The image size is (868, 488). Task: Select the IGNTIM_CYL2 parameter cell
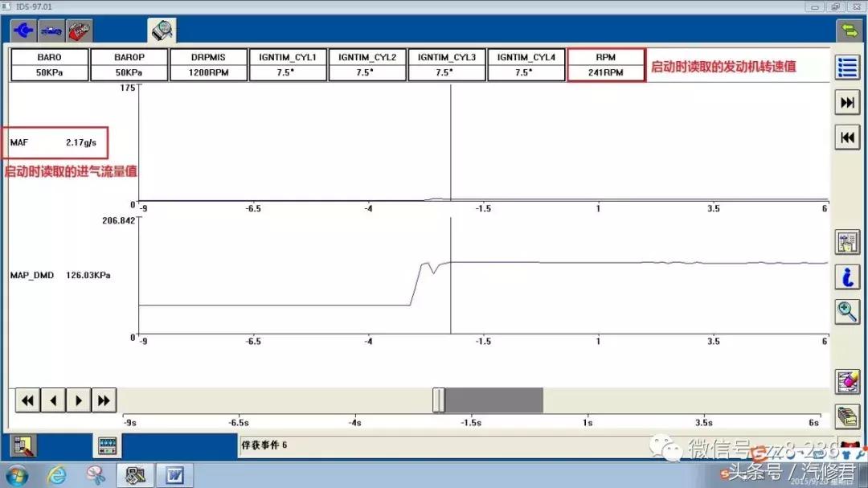click(367, 65)
